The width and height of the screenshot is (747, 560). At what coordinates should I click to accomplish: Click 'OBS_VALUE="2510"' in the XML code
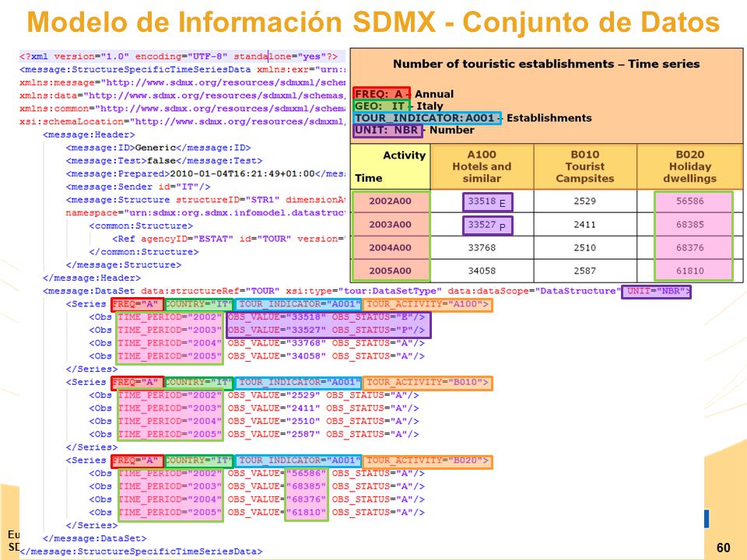(x=274, y=422)
